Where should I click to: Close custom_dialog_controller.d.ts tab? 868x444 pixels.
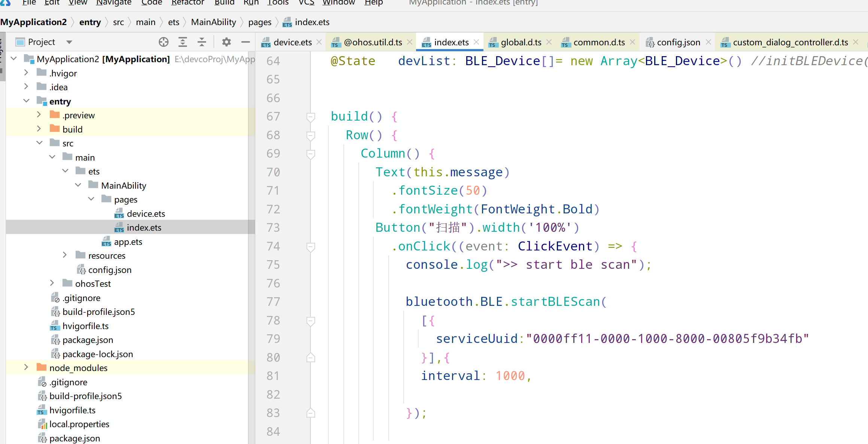(x=856, y=42)
